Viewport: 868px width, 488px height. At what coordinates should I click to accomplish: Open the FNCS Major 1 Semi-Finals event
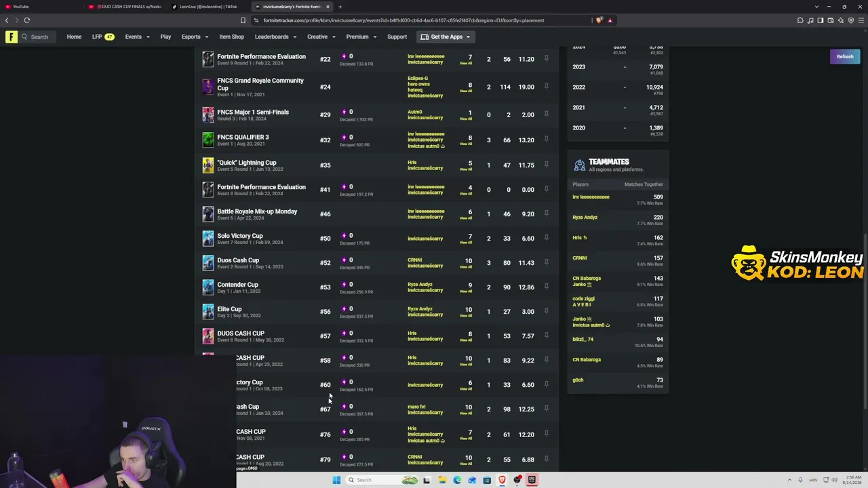click(253, 112)
